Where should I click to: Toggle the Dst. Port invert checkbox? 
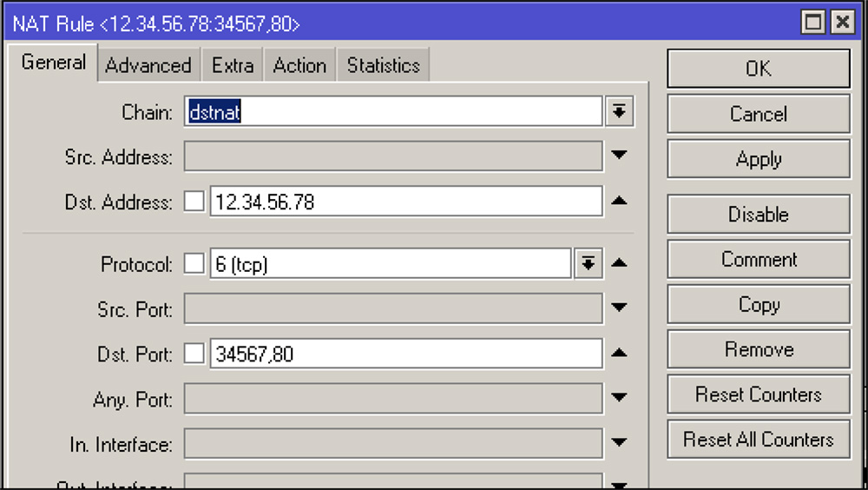[194, 354]
